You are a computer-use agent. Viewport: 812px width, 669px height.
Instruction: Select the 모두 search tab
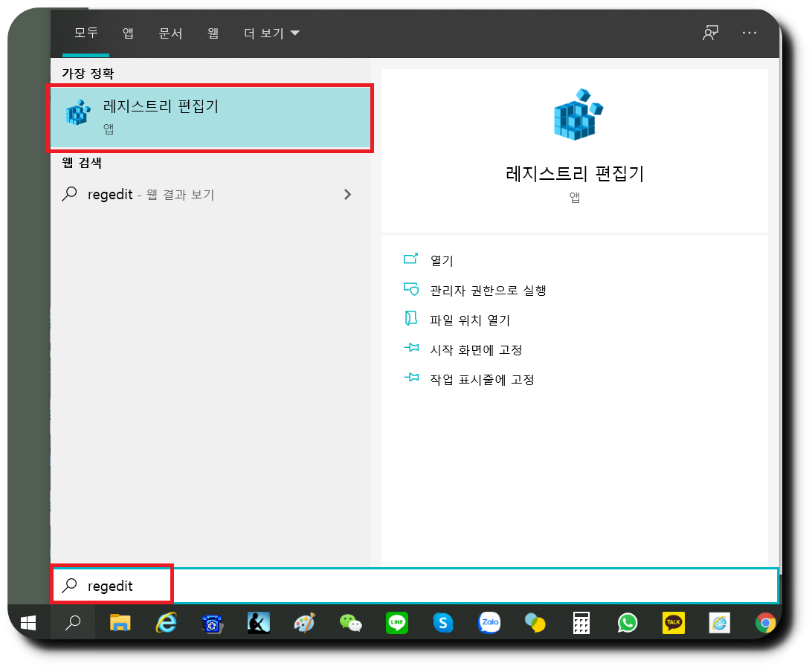coord(86,33)
